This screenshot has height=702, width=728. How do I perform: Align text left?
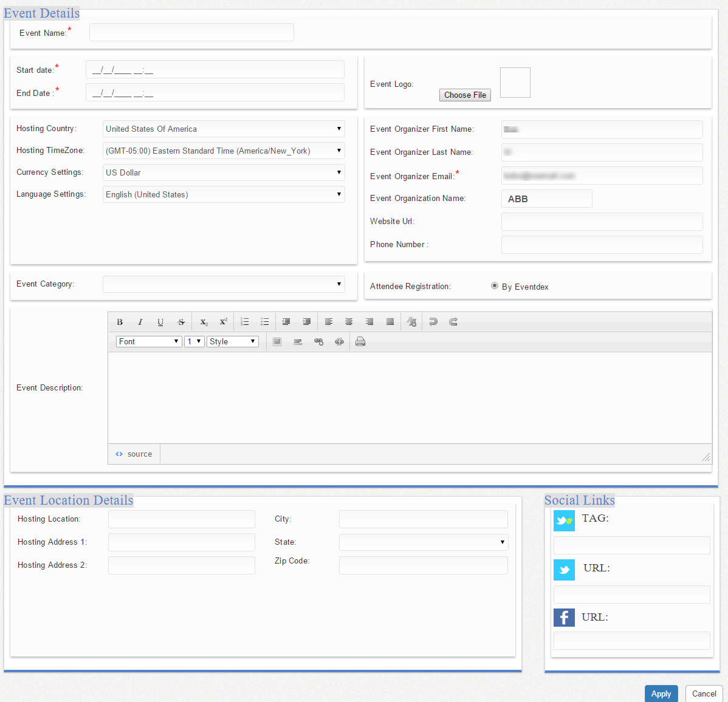(328, 321)
